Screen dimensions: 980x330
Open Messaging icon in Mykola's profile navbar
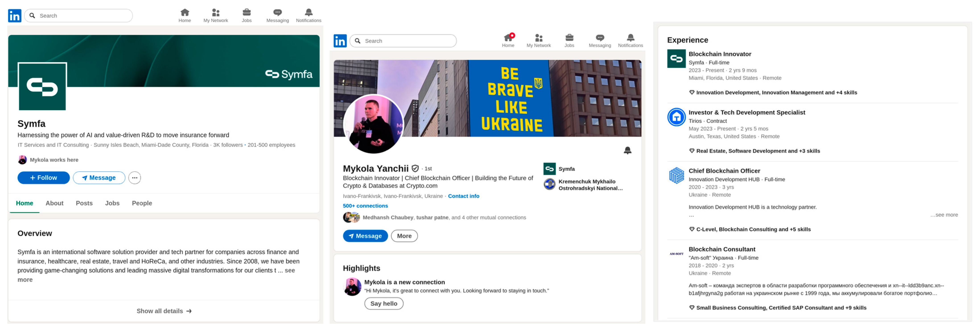coord(599,38)
